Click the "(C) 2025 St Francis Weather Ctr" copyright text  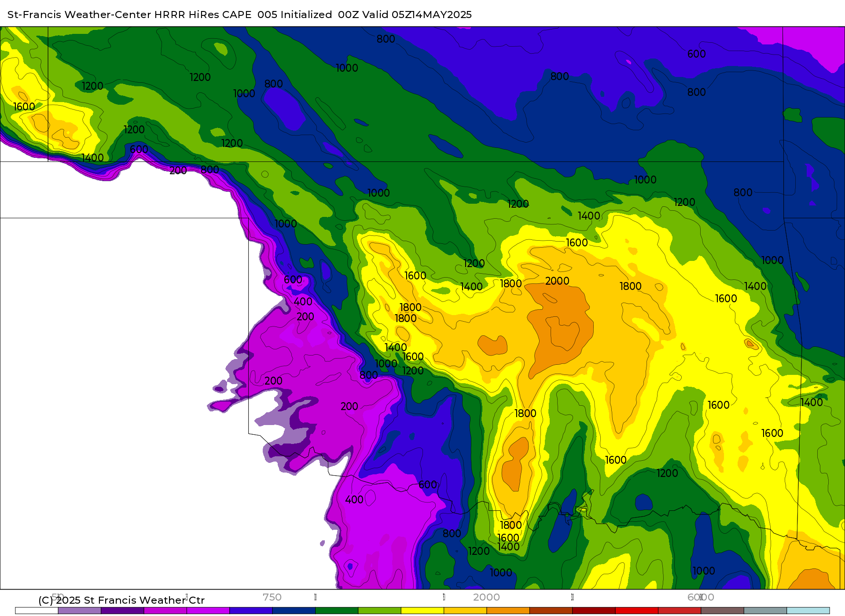coord(121,600)
